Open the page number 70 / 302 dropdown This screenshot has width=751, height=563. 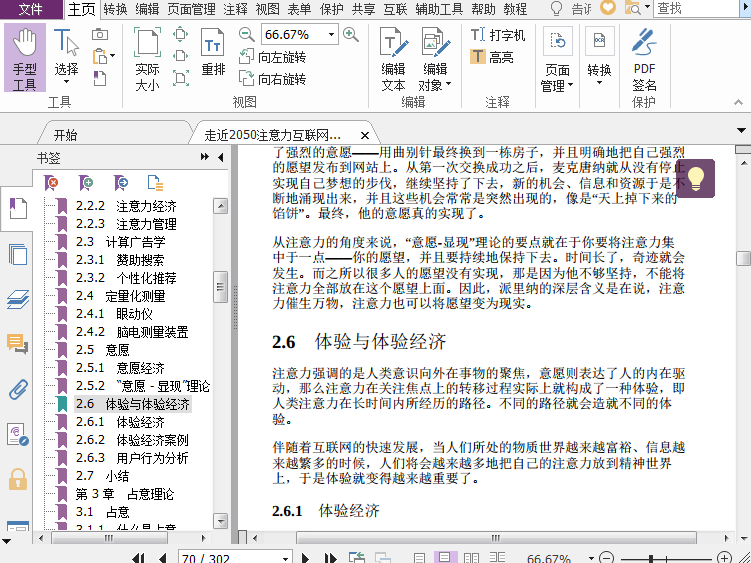285,558
